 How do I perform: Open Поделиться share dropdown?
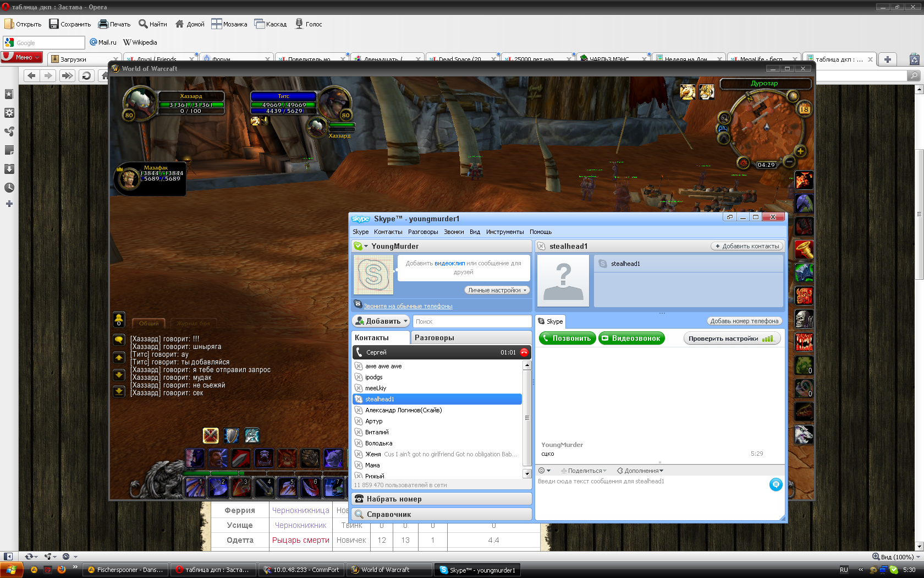pyautogui.click(x=584, y=471)
